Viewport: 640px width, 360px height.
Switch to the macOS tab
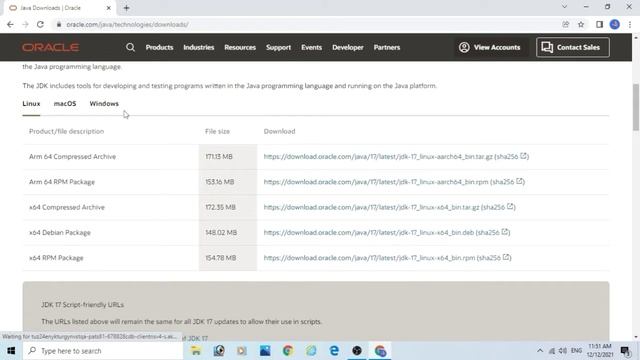tap(65, 104)
